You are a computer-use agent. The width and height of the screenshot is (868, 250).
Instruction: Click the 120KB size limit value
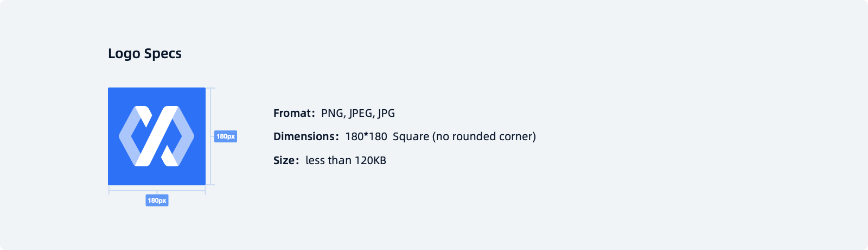[x=371, y=160]
